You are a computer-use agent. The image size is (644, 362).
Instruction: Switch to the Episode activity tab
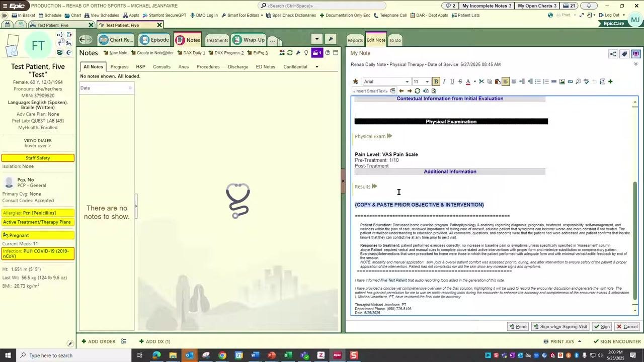155,40
